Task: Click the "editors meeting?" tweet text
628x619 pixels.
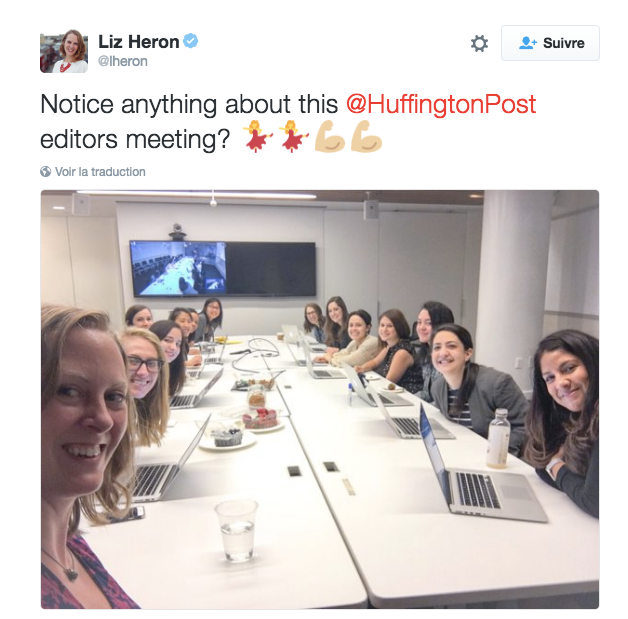Action: tap(135, 139)
